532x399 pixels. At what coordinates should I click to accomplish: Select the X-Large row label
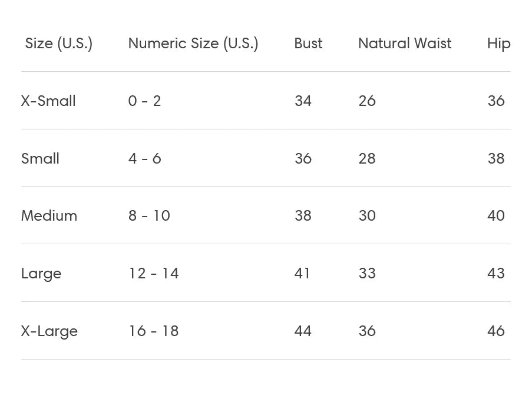click(x=49, y=331)
